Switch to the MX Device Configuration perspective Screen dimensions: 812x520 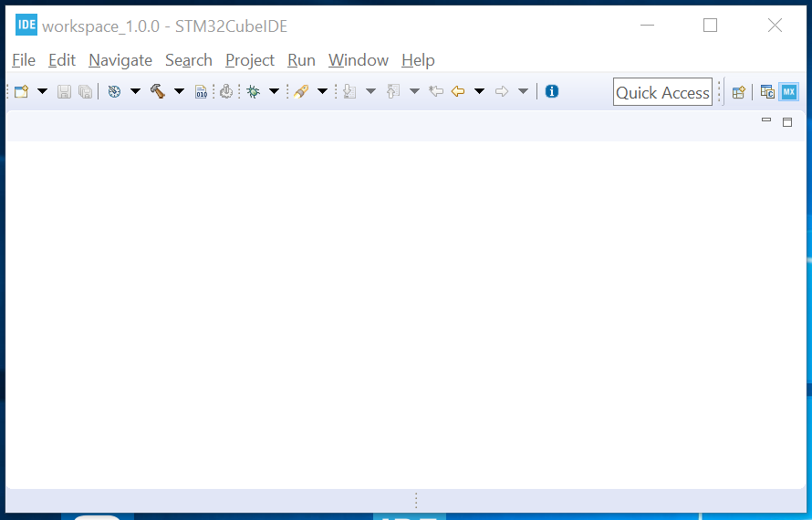tap(788, 92)
